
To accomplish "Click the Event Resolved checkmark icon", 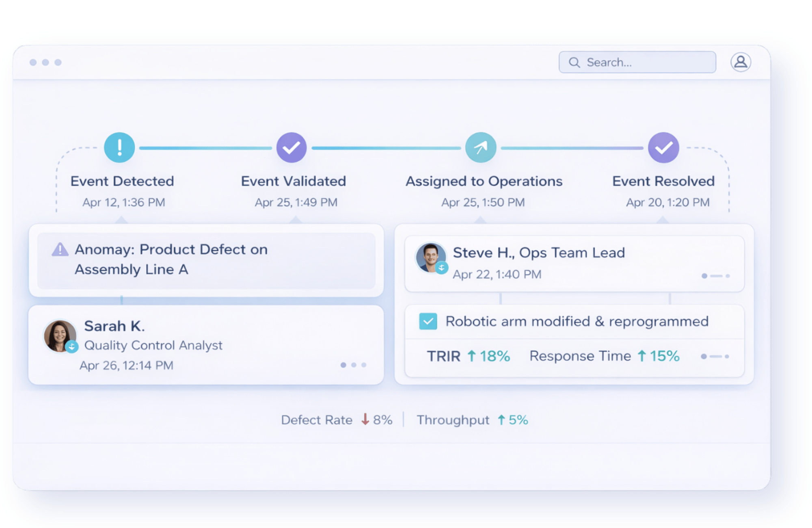I will (x=663, y=147).
